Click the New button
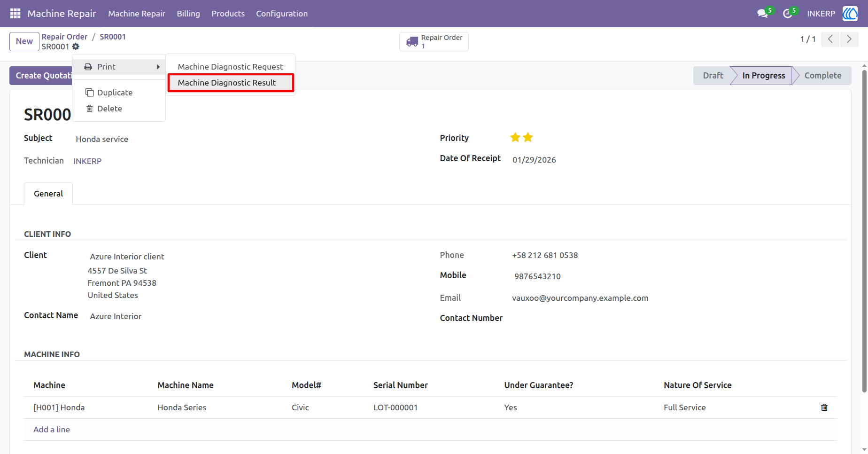This screenshot has height=454, width=868. point(24,41)
